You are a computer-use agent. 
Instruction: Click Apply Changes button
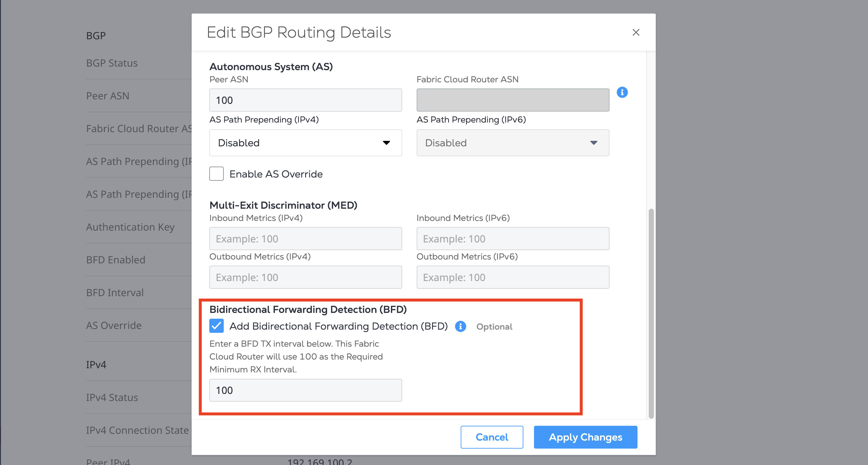click(585, 437)
